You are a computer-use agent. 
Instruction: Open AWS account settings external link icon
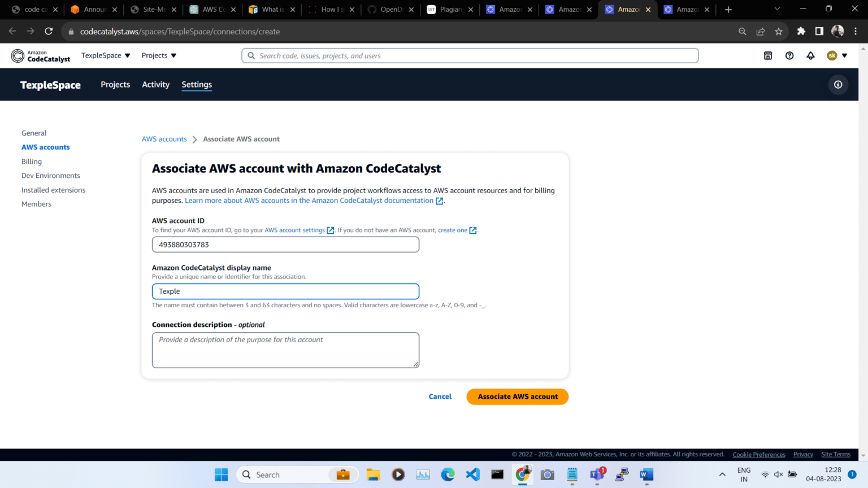pyautogui.click(x=330, y=230)
